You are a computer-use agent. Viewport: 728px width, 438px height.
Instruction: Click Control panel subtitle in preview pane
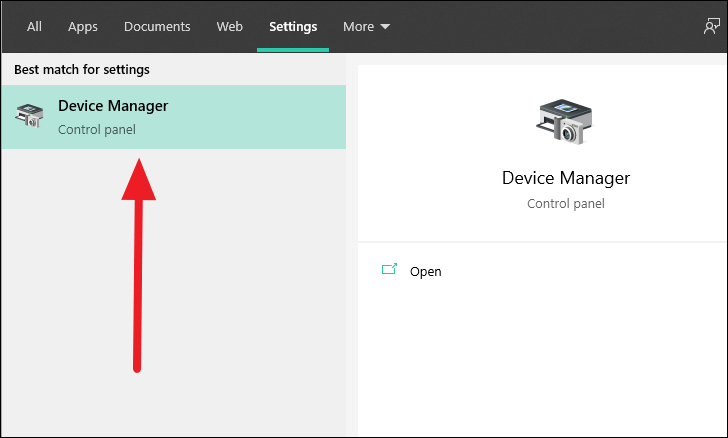566,203
